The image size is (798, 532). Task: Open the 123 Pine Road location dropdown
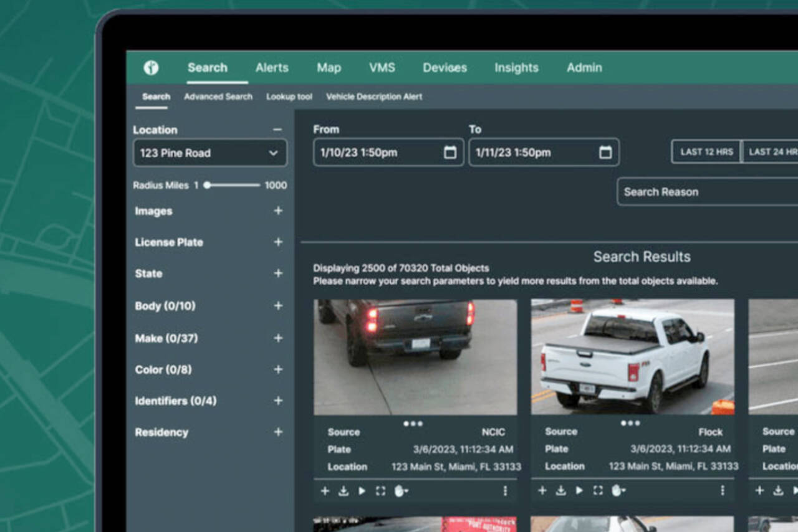pos(209,153)
